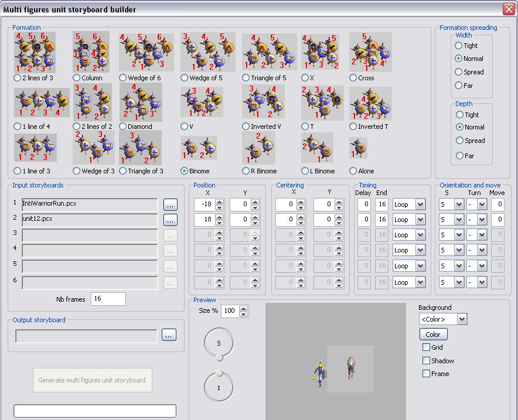Viewport: 518px width, 420px height.
Task: Click the '1 line of 4' formation picture
Action: point(42,103)
